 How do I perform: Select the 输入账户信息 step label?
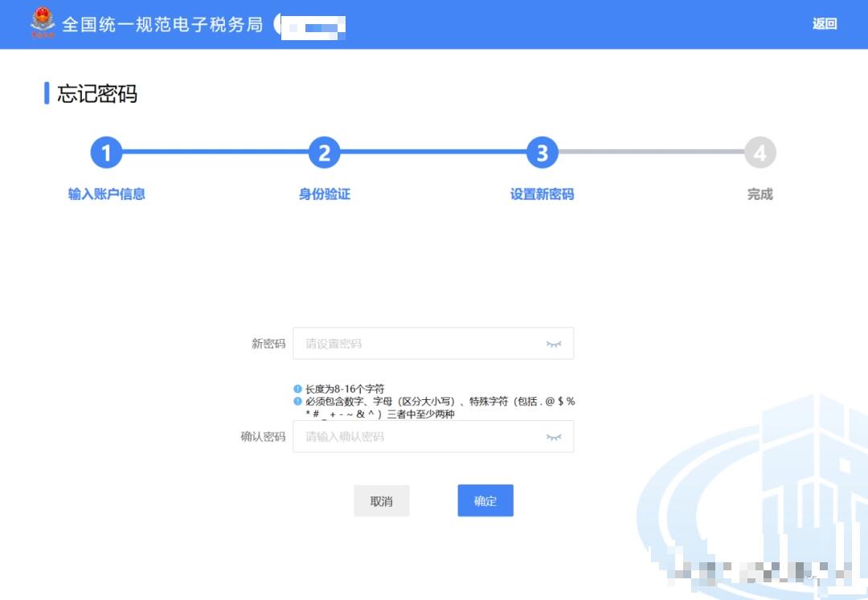(x=106, y=194)
